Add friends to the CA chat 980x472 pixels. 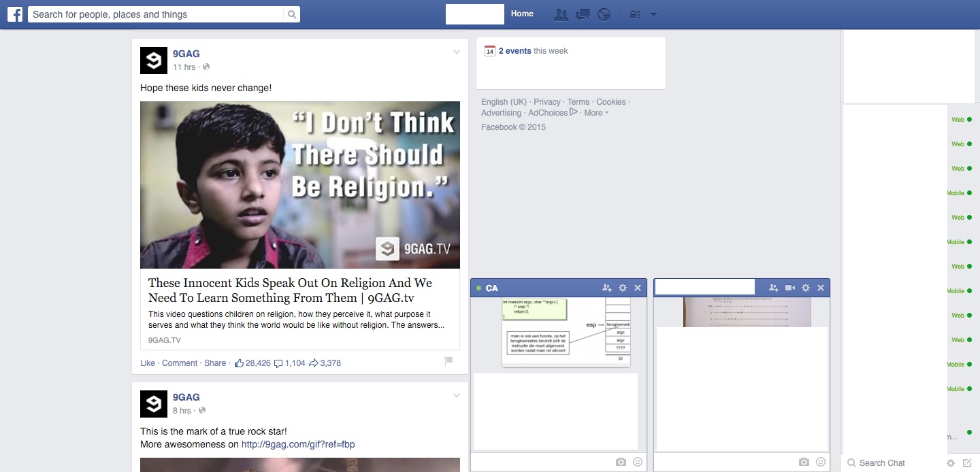(x=607, y=288)
